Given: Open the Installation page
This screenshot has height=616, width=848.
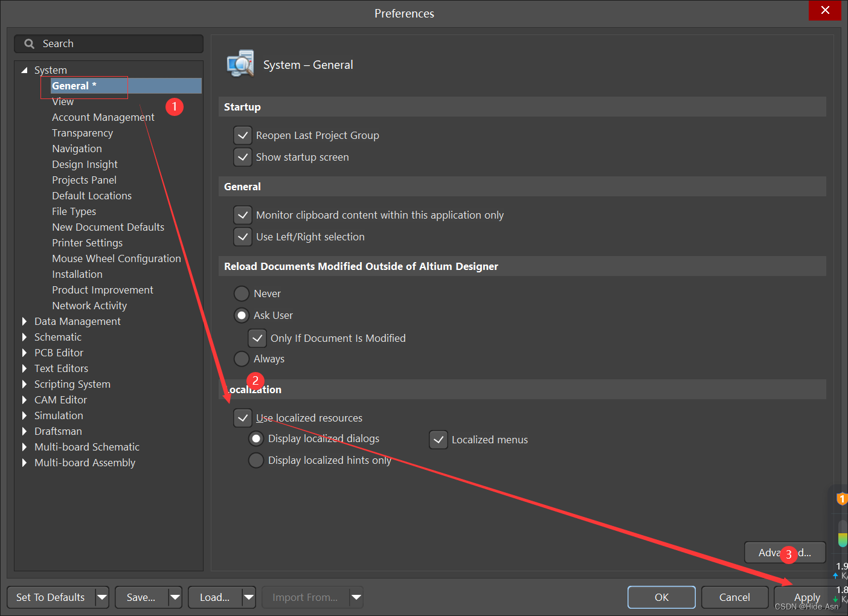Looking at the screenshot, I should pyautogui.click(x=77, y=274).
